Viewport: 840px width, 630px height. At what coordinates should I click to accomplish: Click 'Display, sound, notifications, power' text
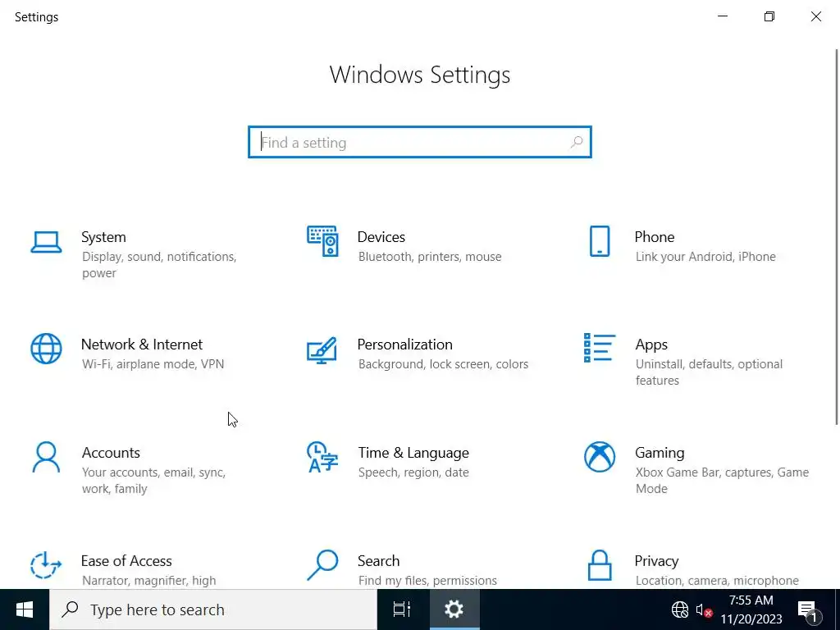tap(159, 265)
